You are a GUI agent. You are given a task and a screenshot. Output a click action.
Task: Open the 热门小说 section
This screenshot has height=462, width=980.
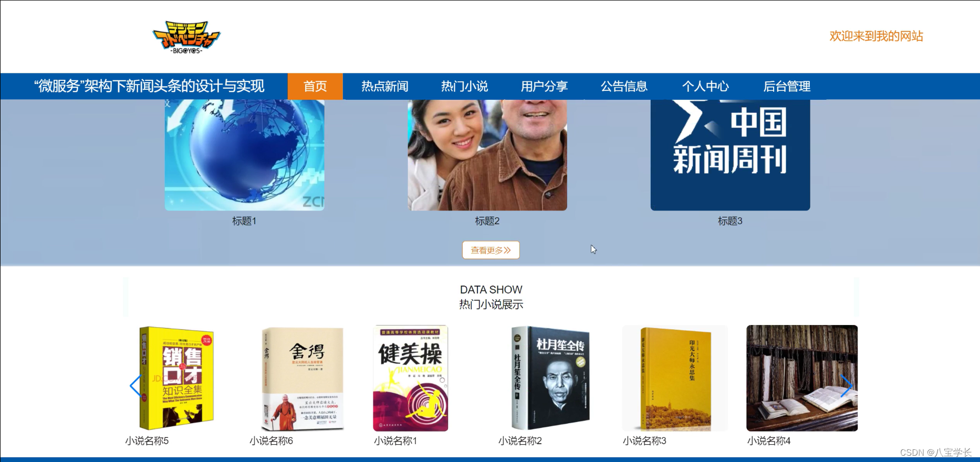pos(465,86)
